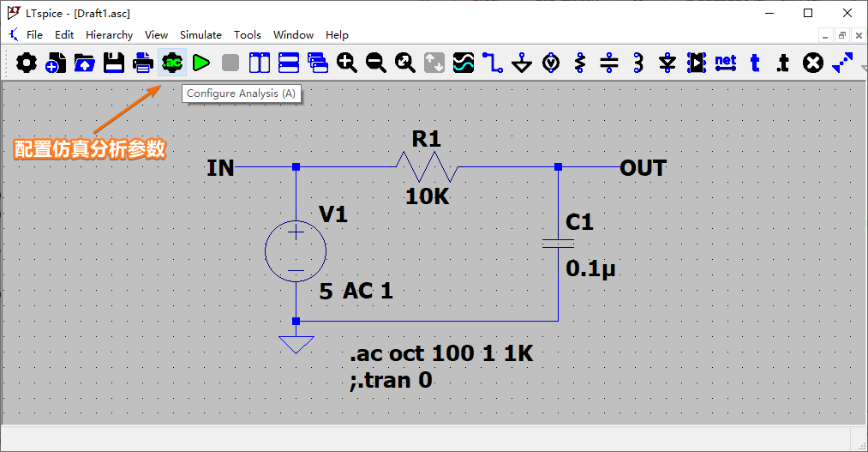Open Configure Analysis (.ac gear icon)

(172, 63)
